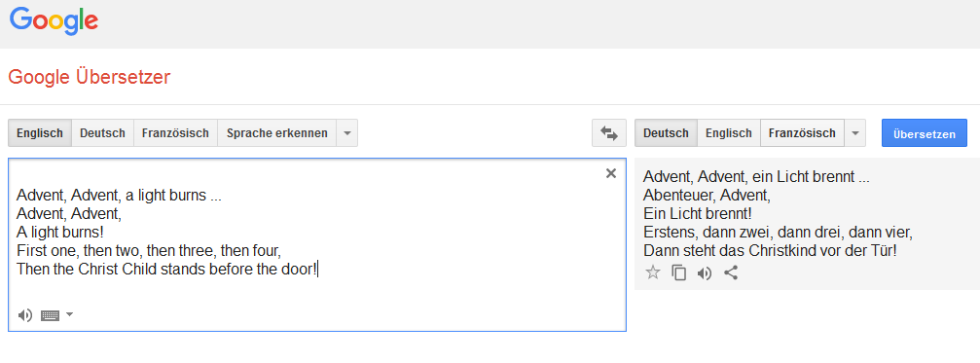Expand the target language dropdown arrow
This screenshot has height=363, width=980.
point(855,133)
